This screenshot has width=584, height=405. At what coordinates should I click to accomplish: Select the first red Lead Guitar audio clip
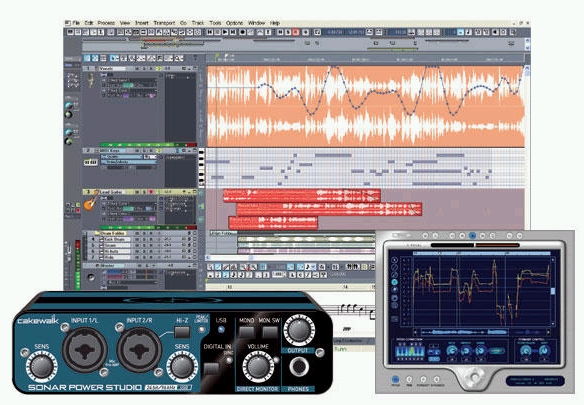[302, 196]
